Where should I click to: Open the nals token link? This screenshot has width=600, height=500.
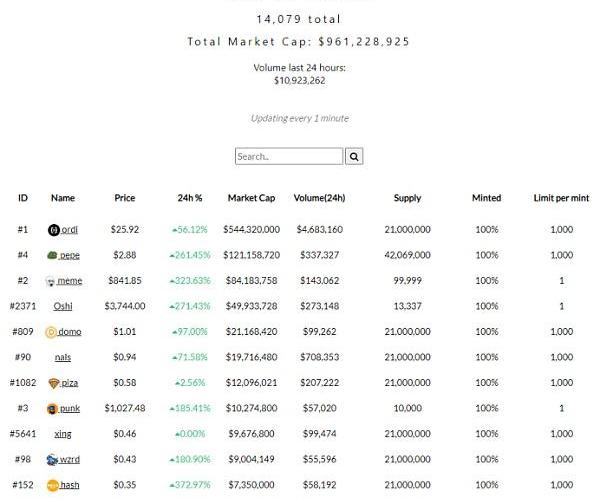[63, 357]
